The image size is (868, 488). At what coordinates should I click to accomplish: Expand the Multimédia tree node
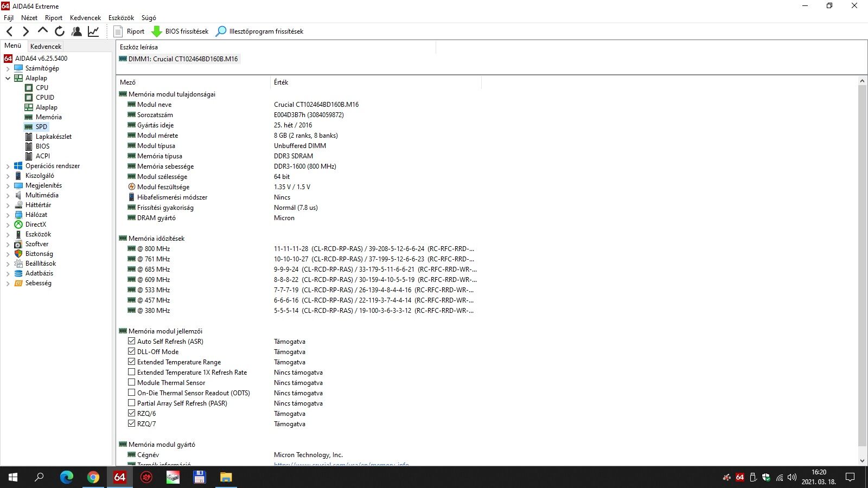tap(8, 195)
